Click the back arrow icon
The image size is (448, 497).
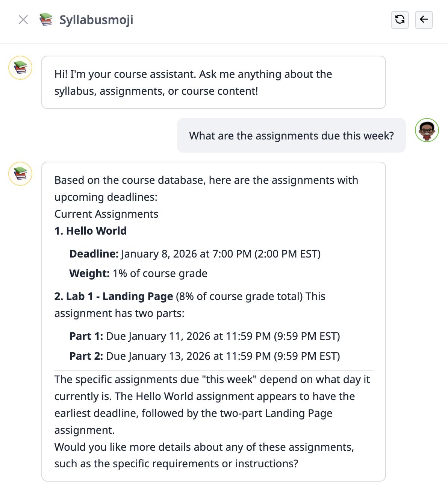click(x=424, y=20)
